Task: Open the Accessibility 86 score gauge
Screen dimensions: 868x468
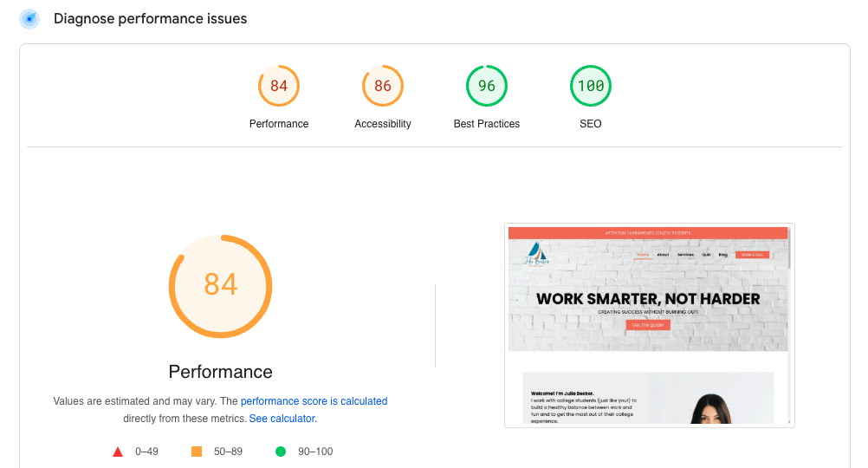Action: pos(383,86)
